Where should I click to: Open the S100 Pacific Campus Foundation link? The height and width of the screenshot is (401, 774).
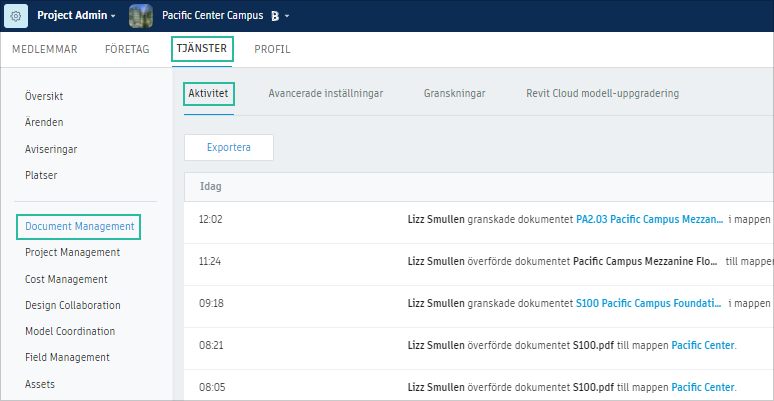pyautogui.click(x=647, y=302)
